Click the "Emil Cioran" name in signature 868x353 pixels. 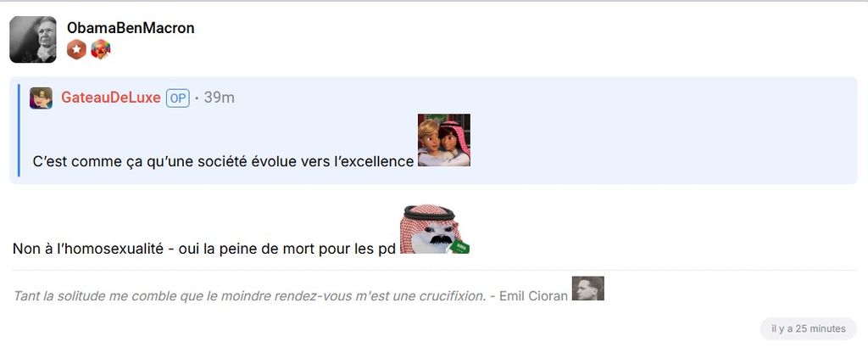coord(534,296)
